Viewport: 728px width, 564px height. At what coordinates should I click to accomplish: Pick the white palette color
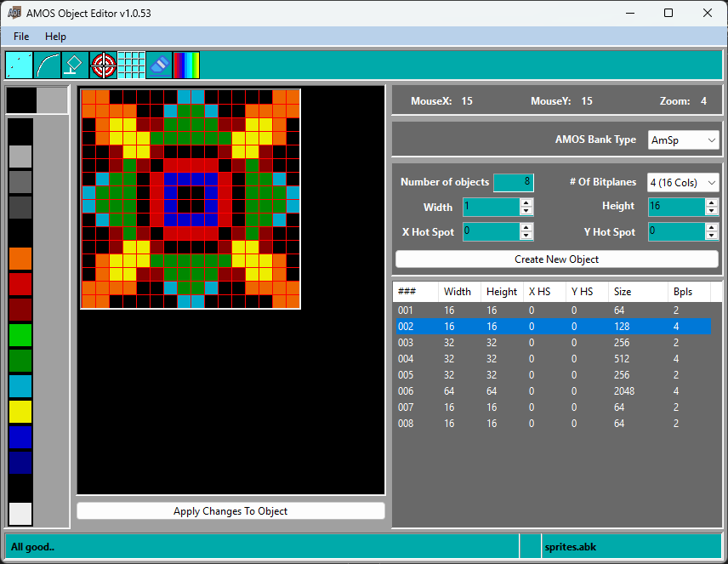coord(20,515)
